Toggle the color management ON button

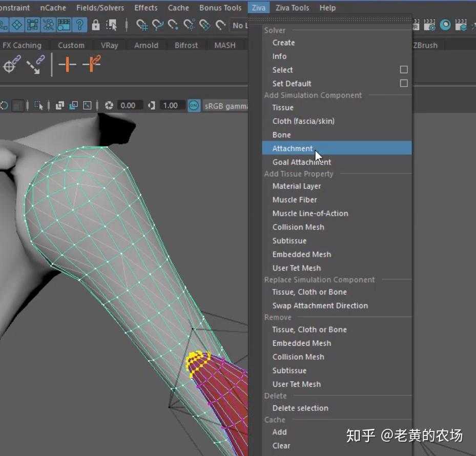[194, 106]
